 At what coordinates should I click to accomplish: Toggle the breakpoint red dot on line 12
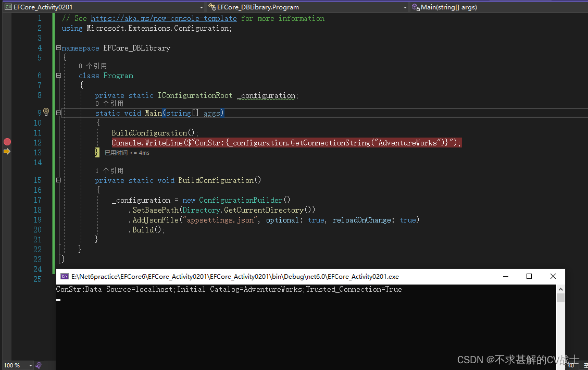click(x=7, y=141)
